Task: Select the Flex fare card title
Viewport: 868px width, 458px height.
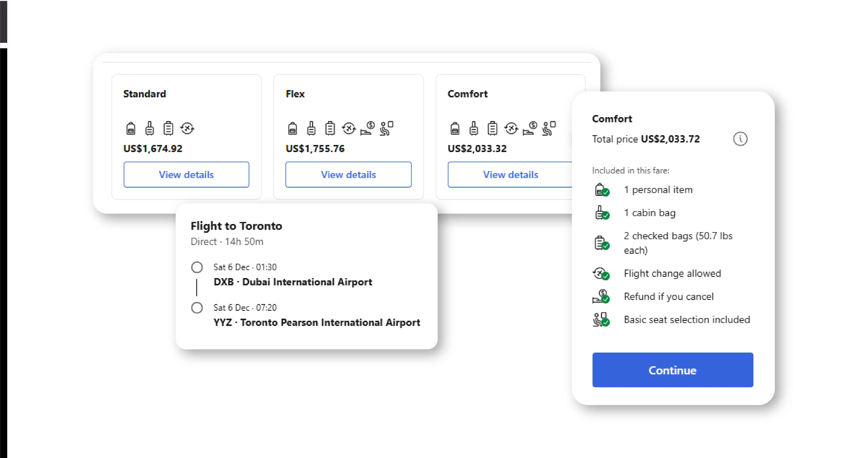Action: [x=295, y=94]
